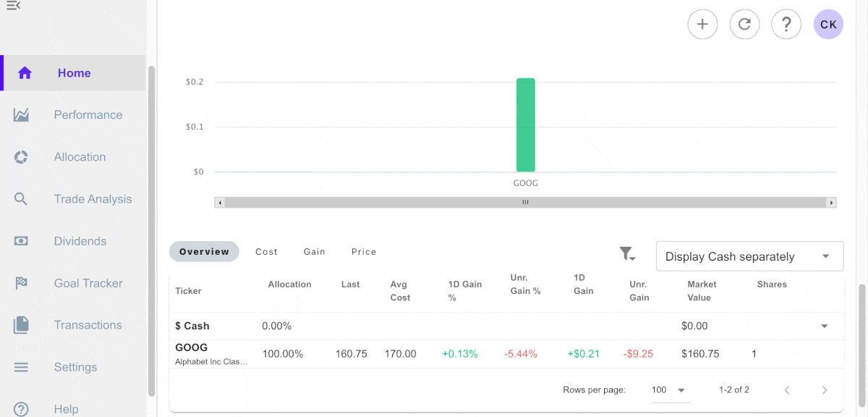Click the GOOG ticker in the table
868x417 pixels.
click(x=191, y=347)
